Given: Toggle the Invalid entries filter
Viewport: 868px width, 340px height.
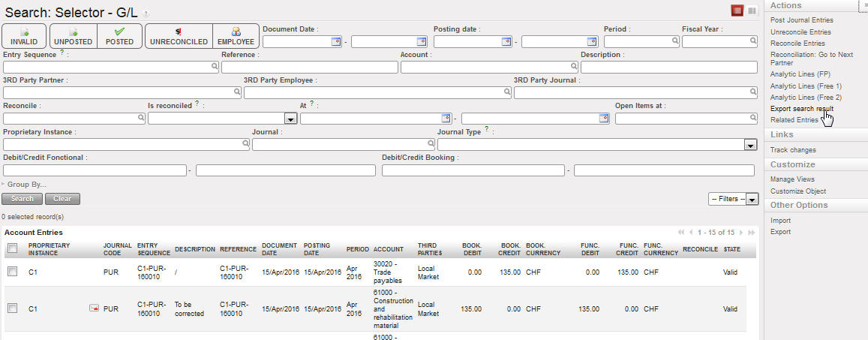Looking at the screenshot, I should (x=24, y=36).
